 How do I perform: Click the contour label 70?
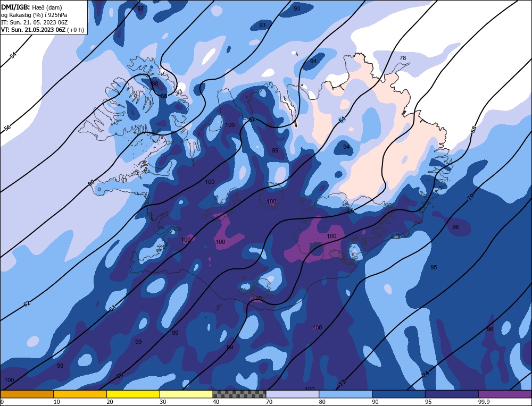(470, 197)
